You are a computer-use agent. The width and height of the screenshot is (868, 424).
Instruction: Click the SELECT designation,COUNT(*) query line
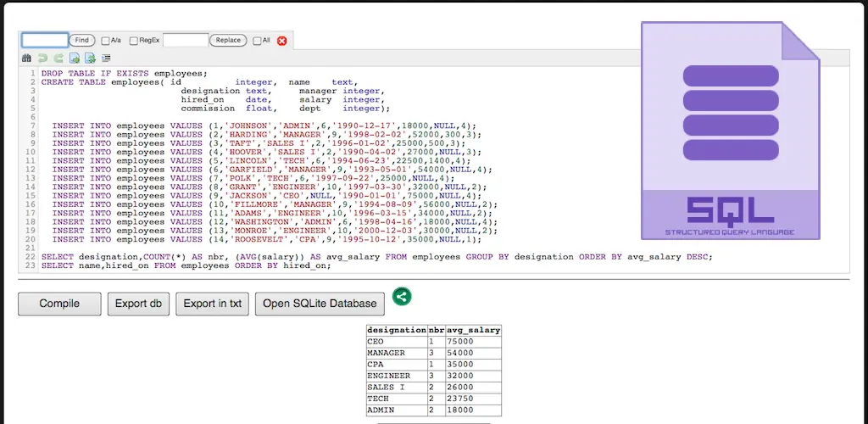pos(377,258)
